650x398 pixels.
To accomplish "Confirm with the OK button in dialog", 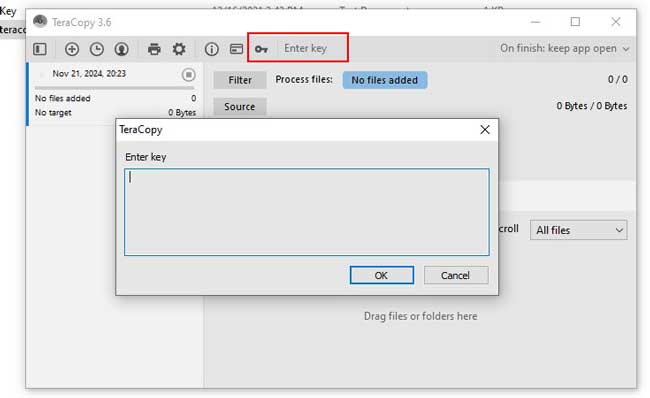I will coord(381,275).
